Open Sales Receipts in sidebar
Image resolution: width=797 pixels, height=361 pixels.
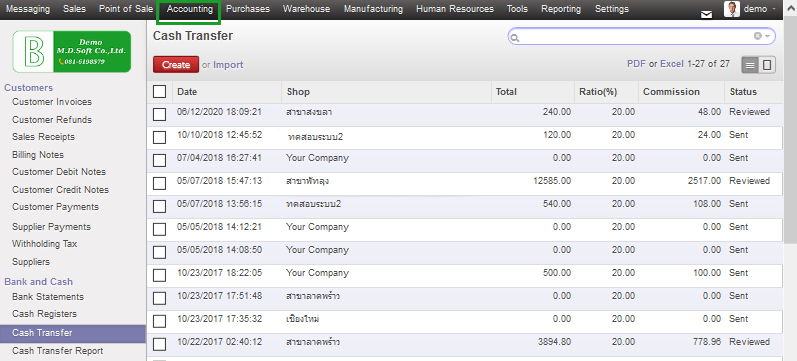[43, 137]
